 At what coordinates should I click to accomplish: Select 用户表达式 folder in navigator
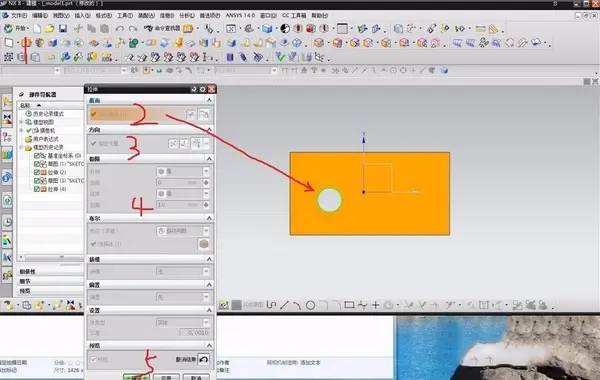(x=42, y=139)
